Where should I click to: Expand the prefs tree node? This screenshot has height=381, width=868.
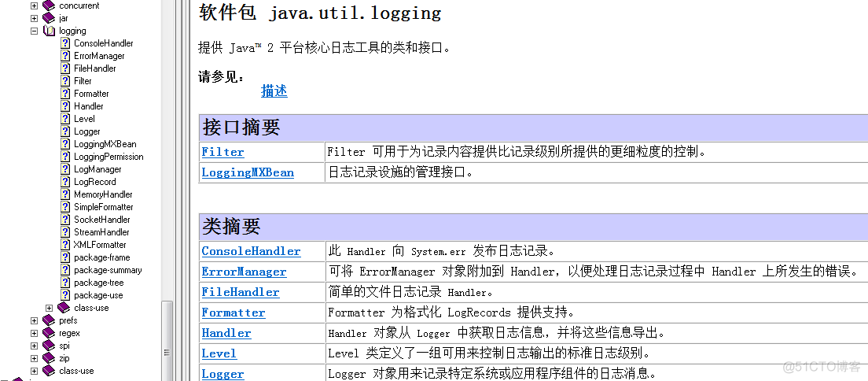[35, 320]
